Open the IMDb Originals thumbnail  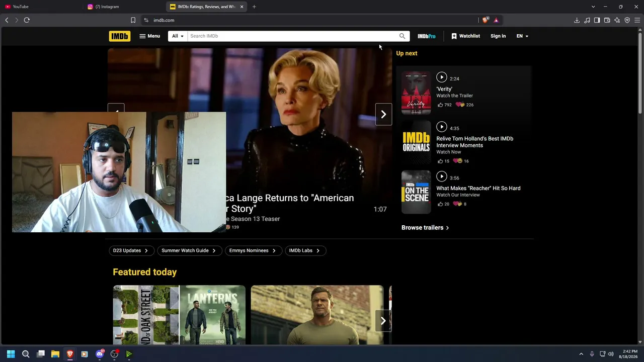tap(416, 142)
